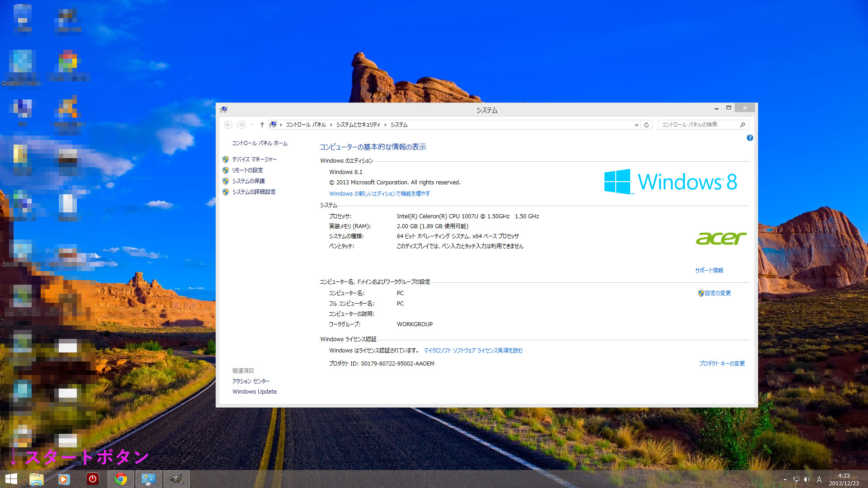This screenshot has height=488, width=868.
Task: Click the Windows Start button
Action: (x=11, y=479)
